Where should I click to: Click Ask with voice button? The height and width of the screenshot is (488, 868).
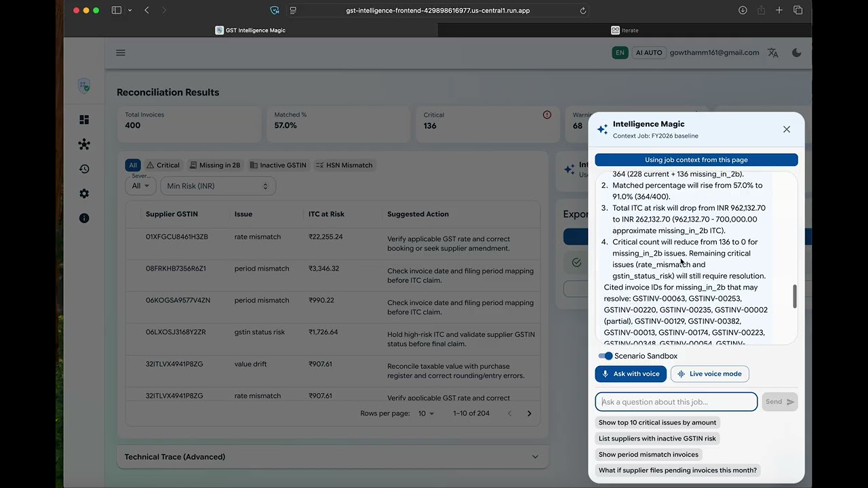pos(631,374)
